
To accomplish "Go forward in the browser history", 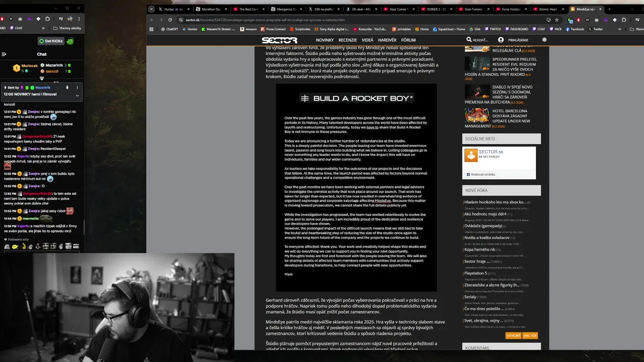I will [160, 20].
